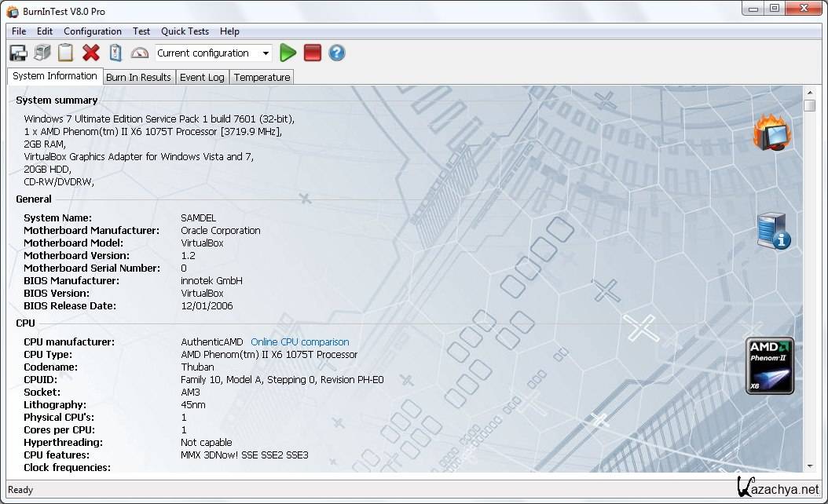
Task: Click the print results toolbar icon
Action: [x=42, y=53]
